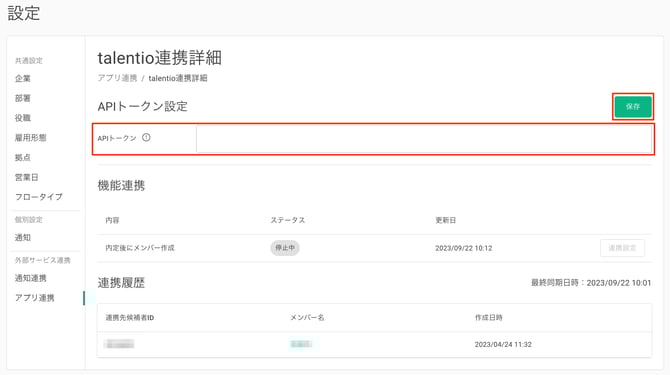Open 拠点 sidebar item
This screenshot has width=670, height=375.
click(x=23, y=157)
